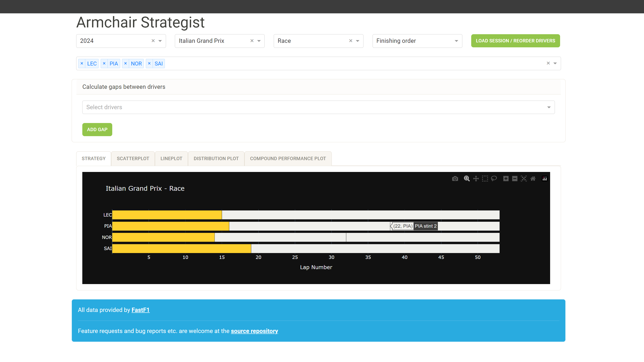Zoom in on the strategy chart
Screen dimensions: 644x362
505,178
